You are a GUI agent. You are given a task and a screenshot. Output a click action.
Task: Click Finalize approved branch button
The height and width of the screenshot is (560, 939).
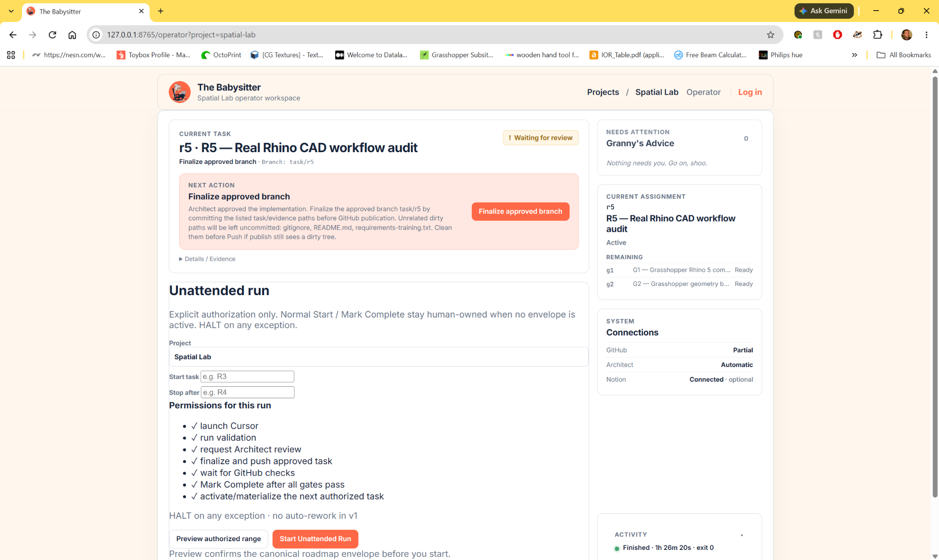coord(520,211)
